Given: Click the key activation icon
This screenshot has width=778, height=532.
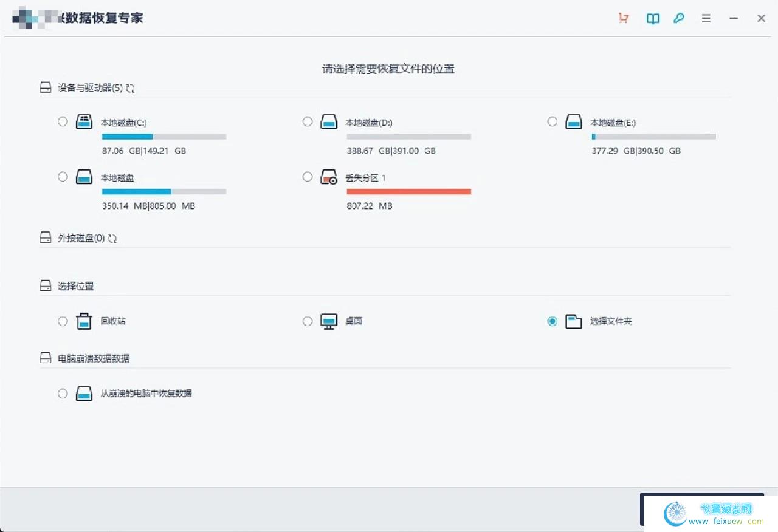Looking at the screenshot, I should point(679,18).
